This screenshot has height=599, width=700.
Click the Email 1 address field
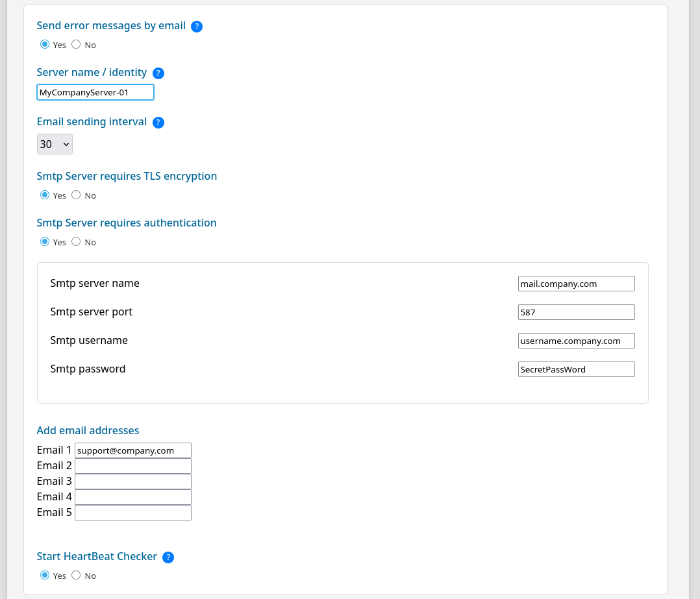(133, 450)
